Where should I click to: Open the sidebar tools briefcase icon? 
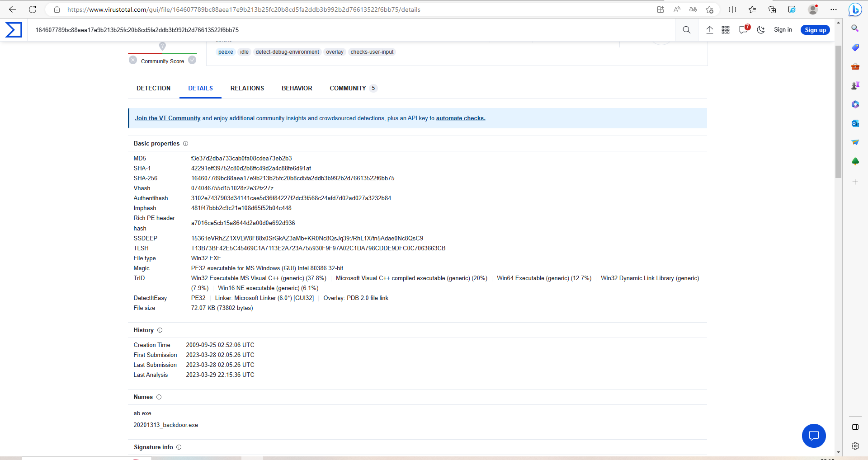(855, 66)
